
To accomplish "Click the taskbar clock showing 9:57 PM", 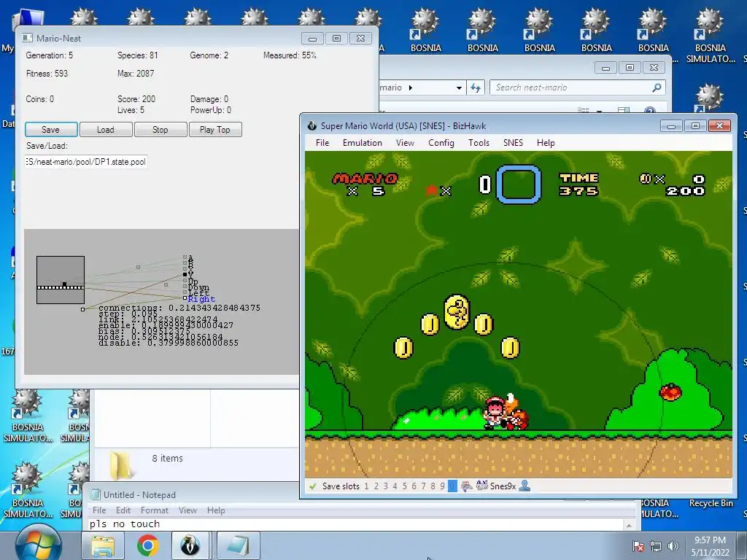I will click(710, 546).
